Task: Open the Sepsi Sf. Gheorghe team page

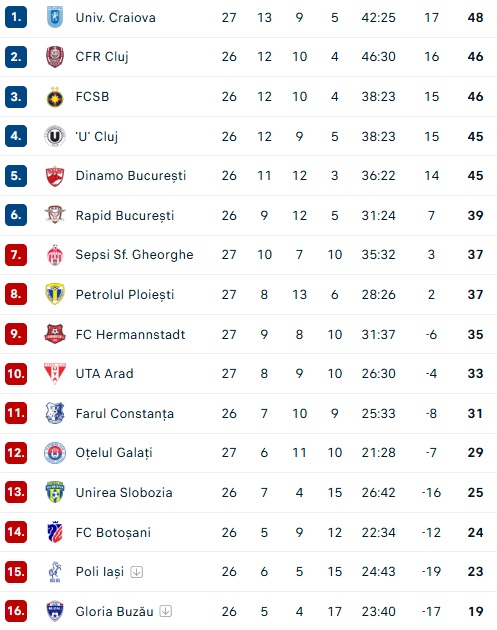Action: (134, 255)
